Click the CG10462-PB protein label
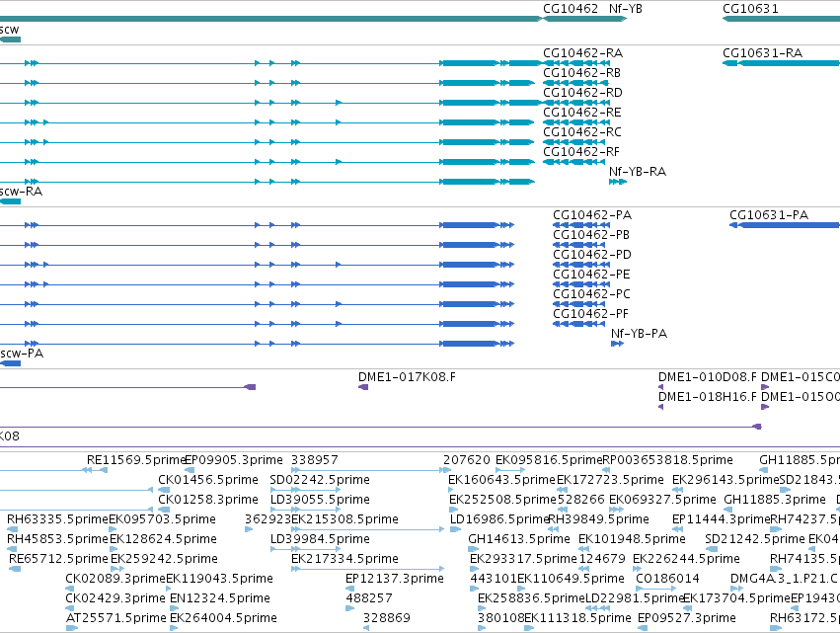This screenshot has width=840, height=633. pos(591,235)
